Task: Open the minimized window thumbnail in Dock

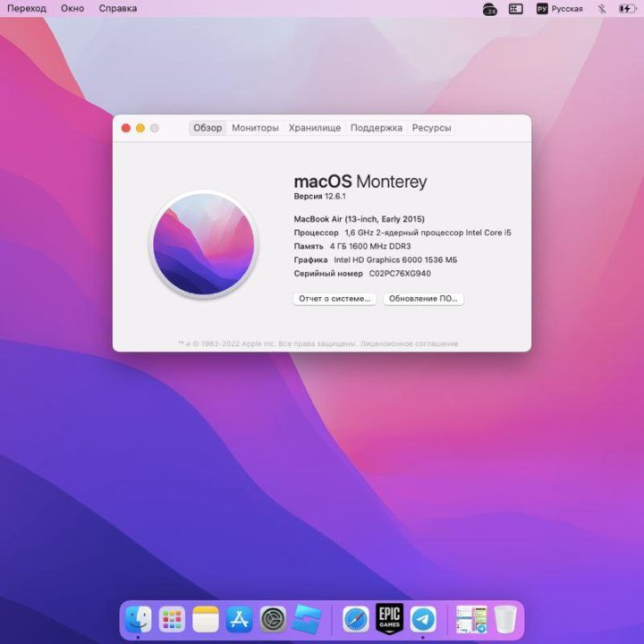Action: (x=471, y=619)
